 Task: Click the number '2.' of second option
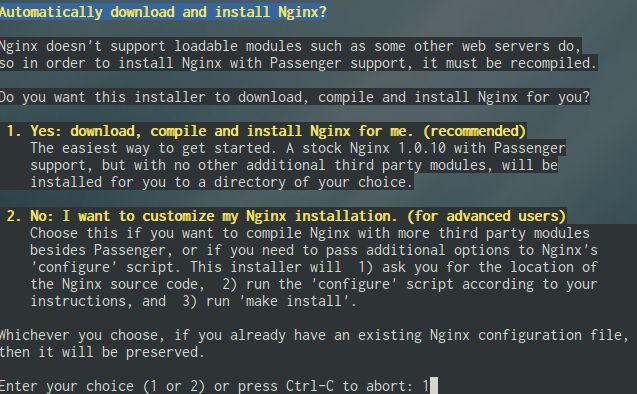[x=14, y=216]
